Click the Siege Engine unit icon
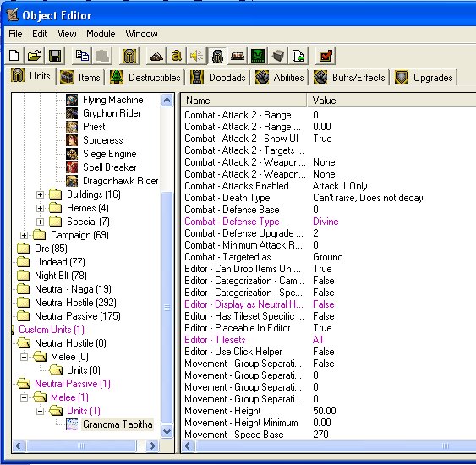 72,154
